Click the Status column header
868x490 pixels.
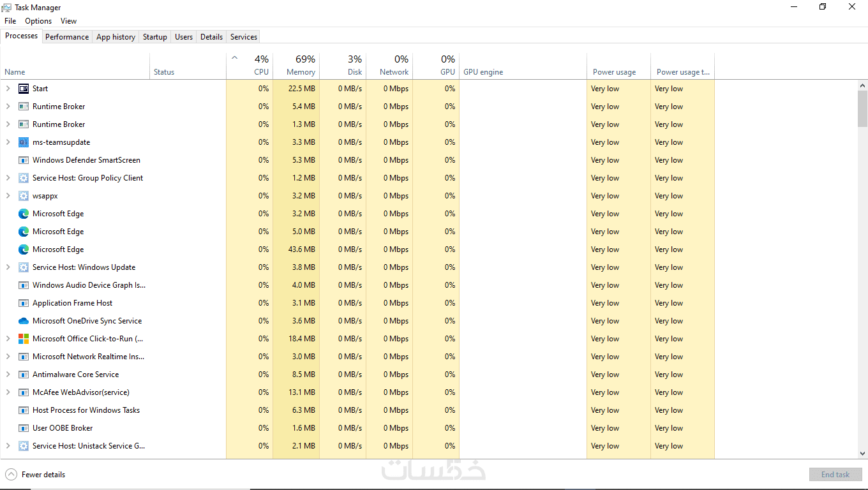click(188, 66)
